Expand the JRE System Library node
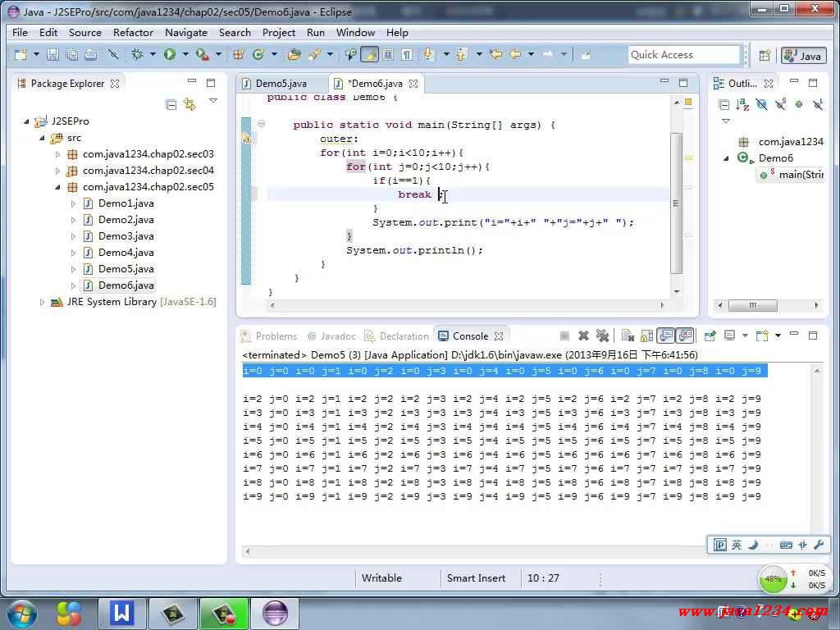 [42, 302]
